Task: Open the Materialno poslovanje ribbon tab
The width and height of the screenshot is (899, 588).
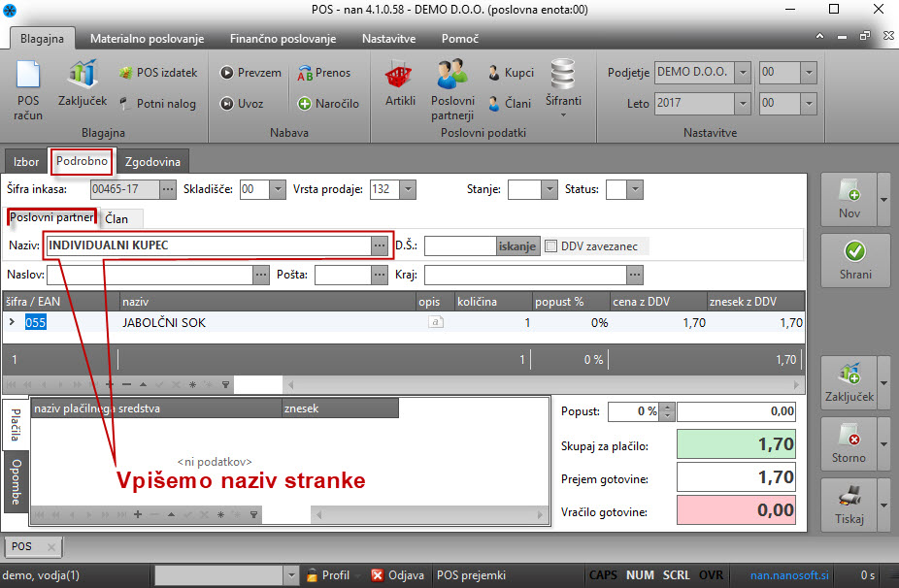Action: [147, 39]
